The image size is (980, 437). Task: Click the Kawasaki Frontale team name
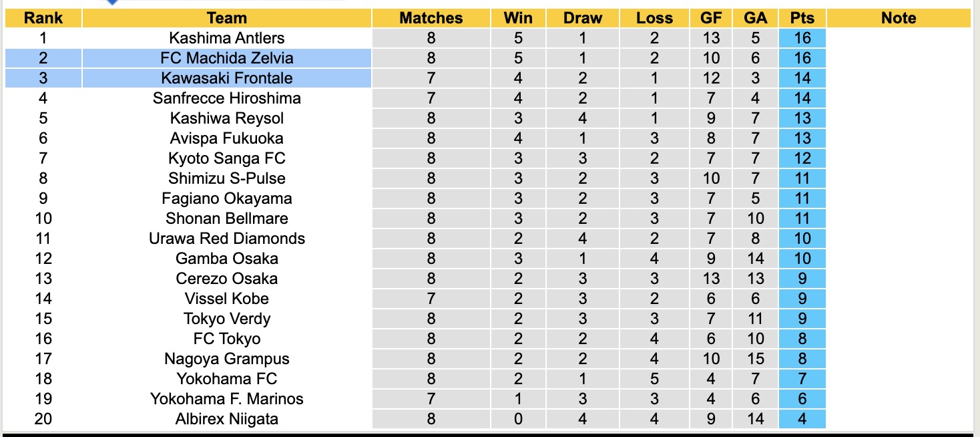pos(227,78)
